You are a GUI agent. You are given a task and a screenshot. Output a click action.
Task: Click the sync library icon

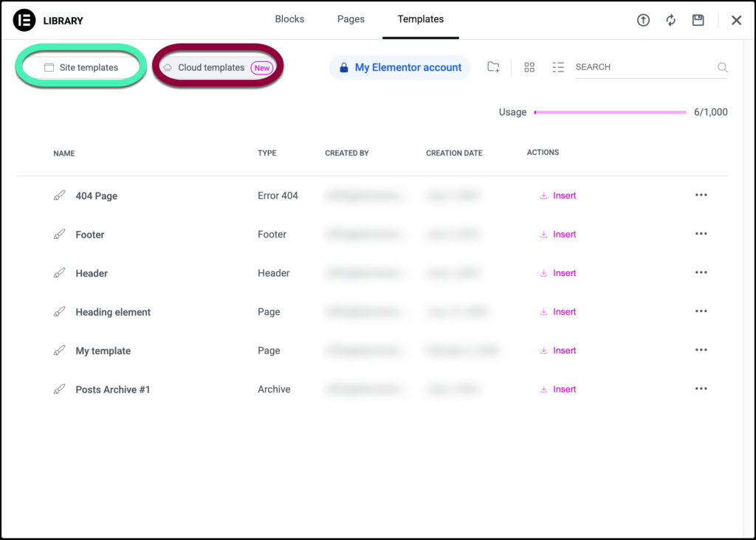[x=670, y=21]
